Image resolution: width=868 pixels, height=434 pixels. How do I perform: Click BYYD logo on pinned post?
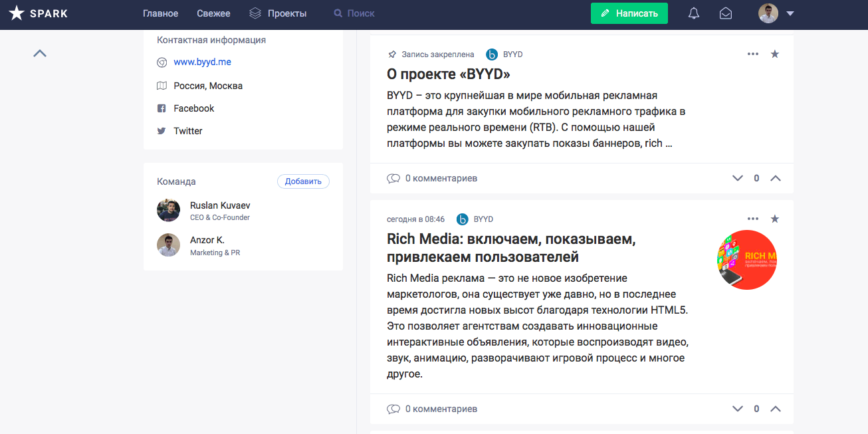coord(492,54)
